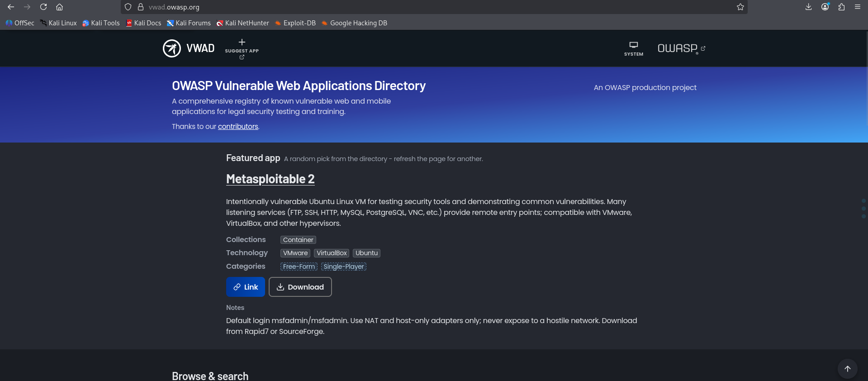The height and width of the screenshot is (381, 868).
Task: Open the Google Hacking DB bookmark
Action: [x=354, y=23]
